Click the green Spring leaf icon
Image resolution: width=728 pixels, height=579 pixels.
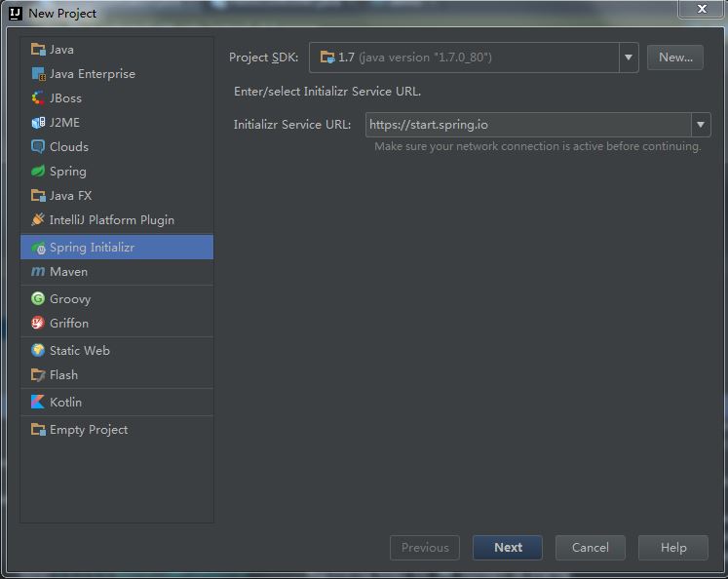tap(38, 172)
